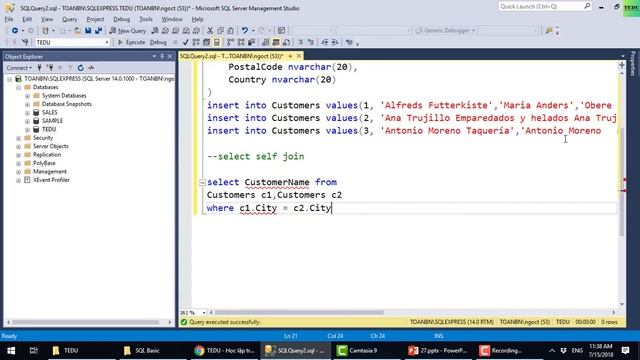The height and width of the screenshot is (360, 640).
Task: Parse the query with checkmark icon
Action: 185,42
